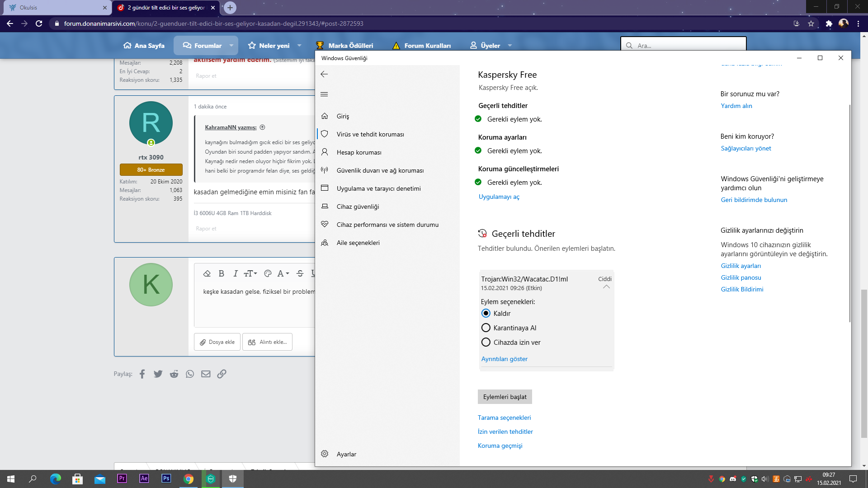
Task: Click the Windows Güvenliği vertical scrollbar
Action: tap(849, 212)
